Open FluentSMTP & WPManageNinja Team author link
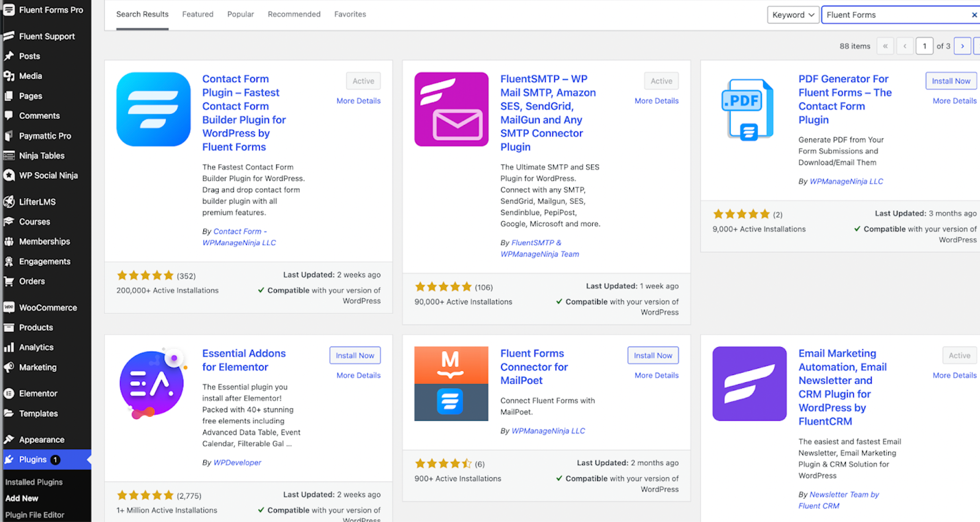Screen dimensions: 980x522 click(x=540, y=249)
